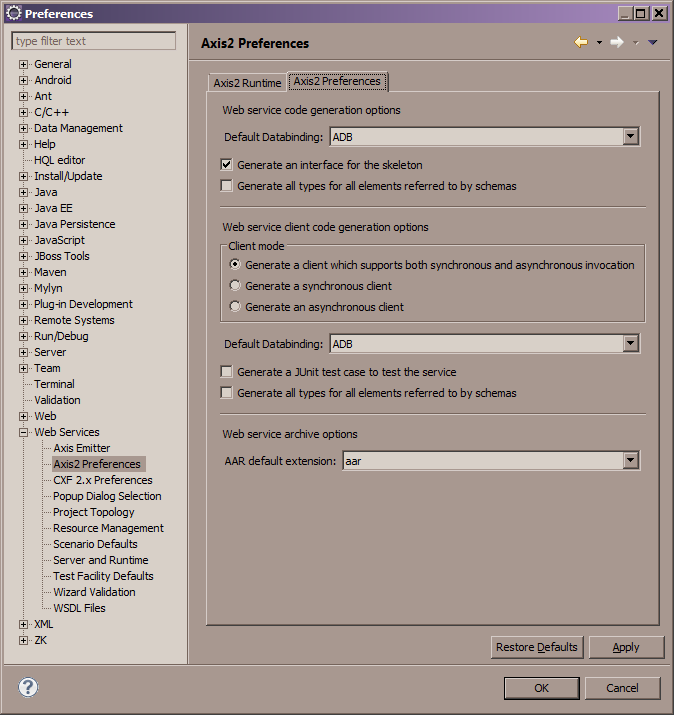Select Ant in the tree
Viewport: 674px width, 715px height.
coord(43,96)
